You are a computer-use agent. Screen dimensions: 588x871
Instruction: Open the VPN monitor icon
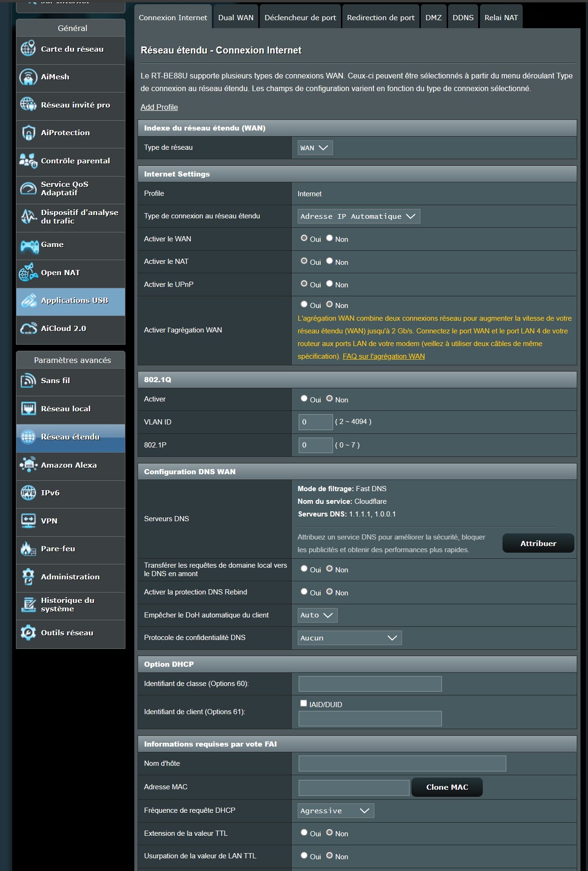28,521
